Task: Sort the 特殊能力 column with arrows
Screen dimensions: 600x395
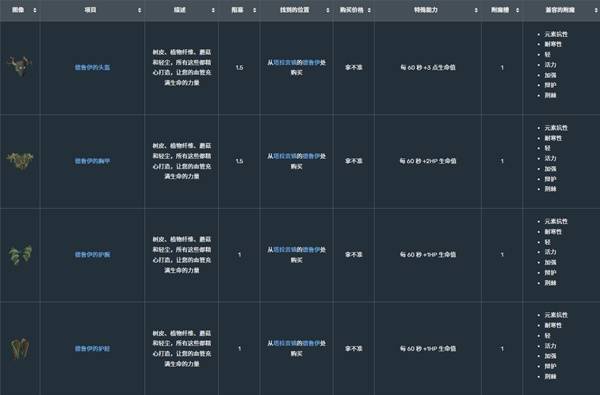Action: point(476,10)
